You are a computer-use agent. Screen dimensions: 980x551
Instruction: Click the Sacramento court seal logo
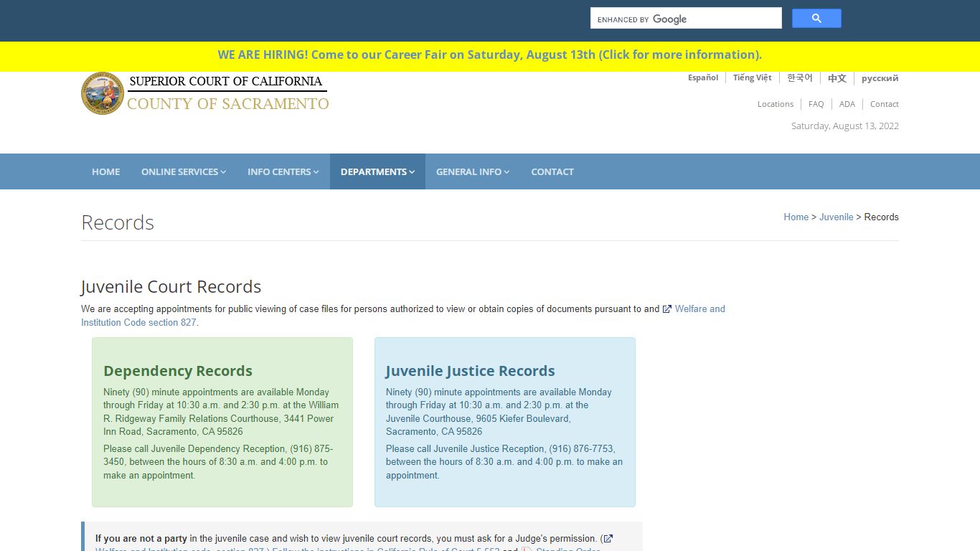(103, 93)
